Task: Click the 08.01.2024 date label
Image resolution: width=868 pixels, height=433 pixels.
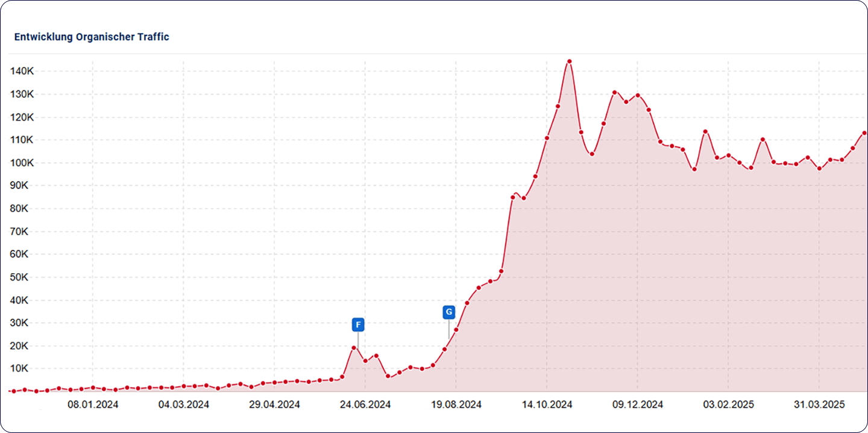Action: point(92,405)
